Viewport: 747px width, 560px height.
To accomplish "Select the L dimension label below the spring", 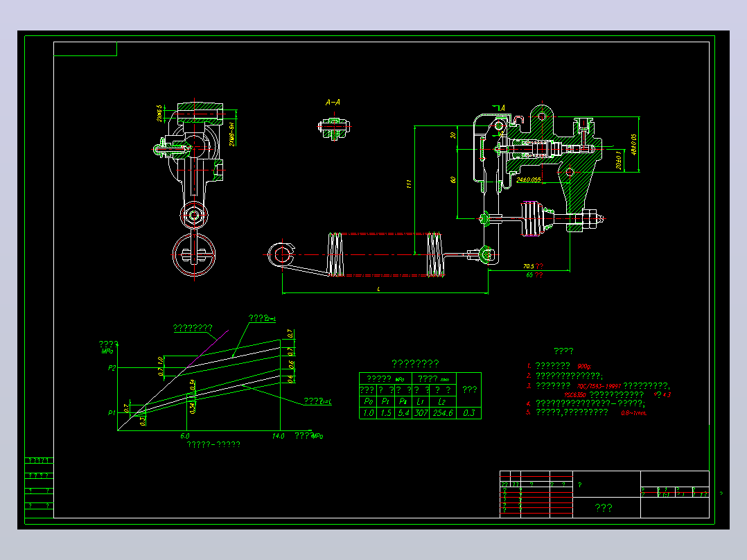I will 379,289.
